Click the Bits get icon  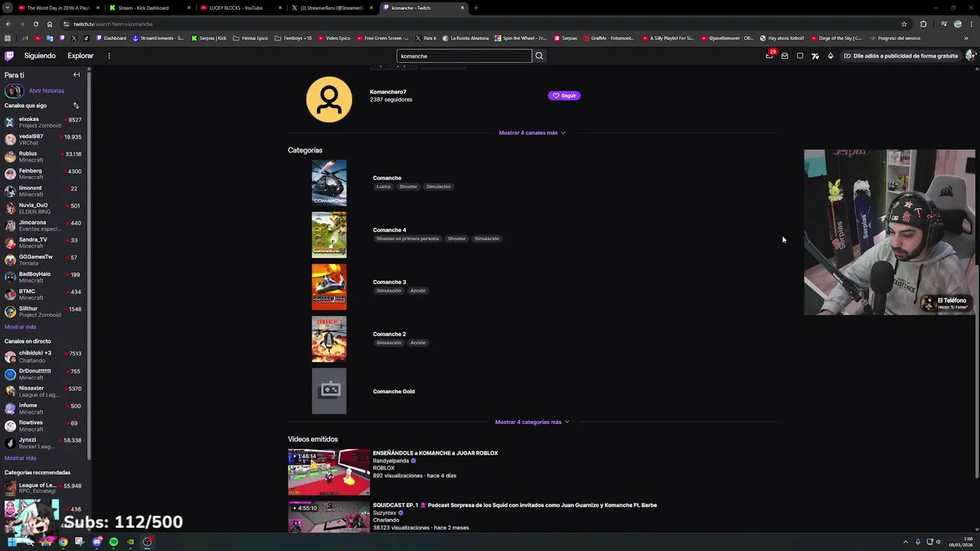point(831,56)
